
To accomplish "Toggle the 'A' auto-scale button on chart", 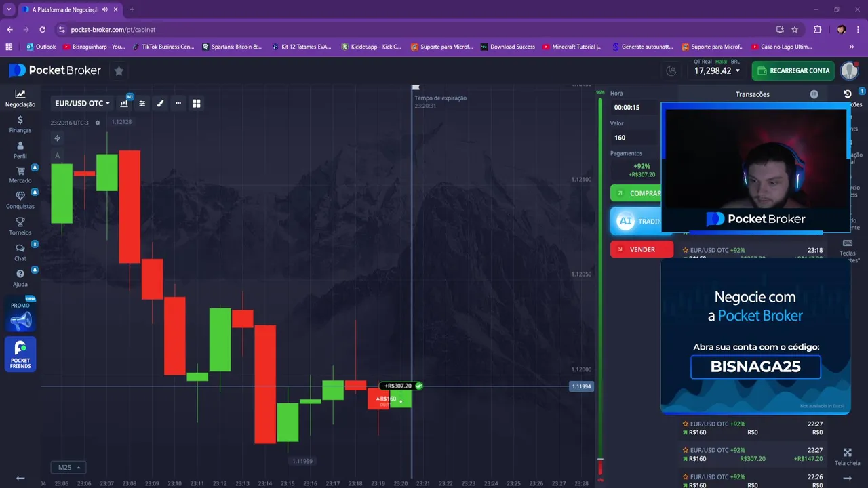I will coord(57,156).
